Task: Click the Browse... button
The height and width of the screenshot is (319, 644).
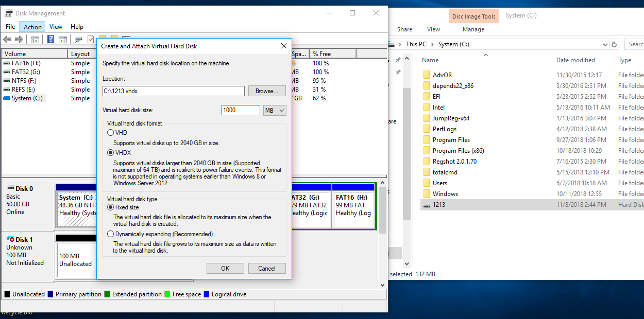Action: coord(267,91)
